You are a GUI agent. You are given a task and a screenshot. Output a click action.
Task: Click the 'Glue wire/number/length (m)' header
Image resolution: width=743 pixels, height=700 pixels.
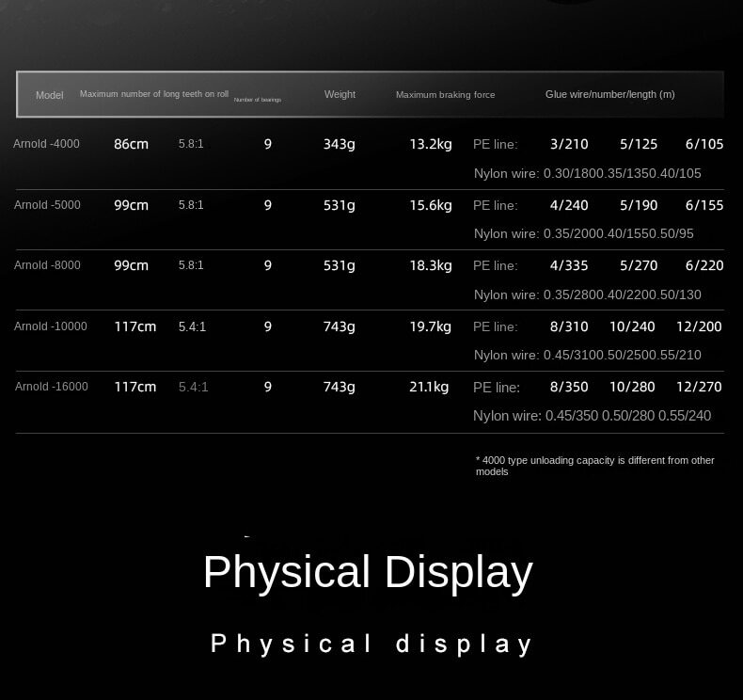pos(609,94)
